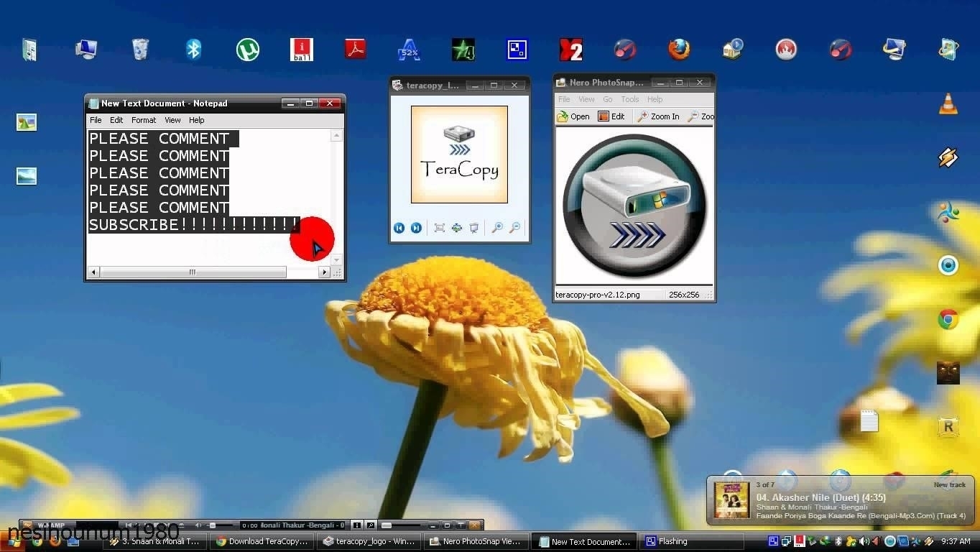Go to next image in photo viewer

pyautogui.click(x=416, y=228)
